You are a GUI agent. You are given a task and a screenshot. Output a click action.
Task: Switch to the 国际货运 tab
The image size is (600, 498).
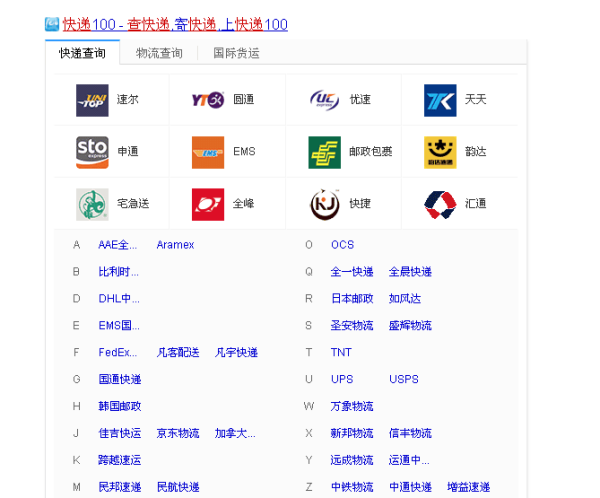coord(236,53)
